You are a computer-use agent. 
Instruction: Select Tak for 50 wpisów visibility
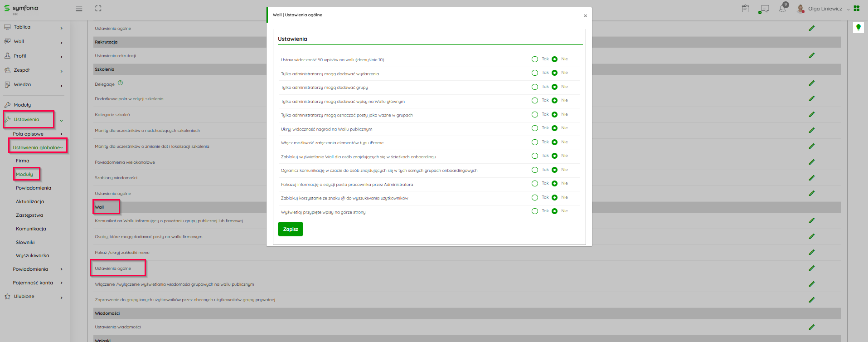tap(535, 59)
